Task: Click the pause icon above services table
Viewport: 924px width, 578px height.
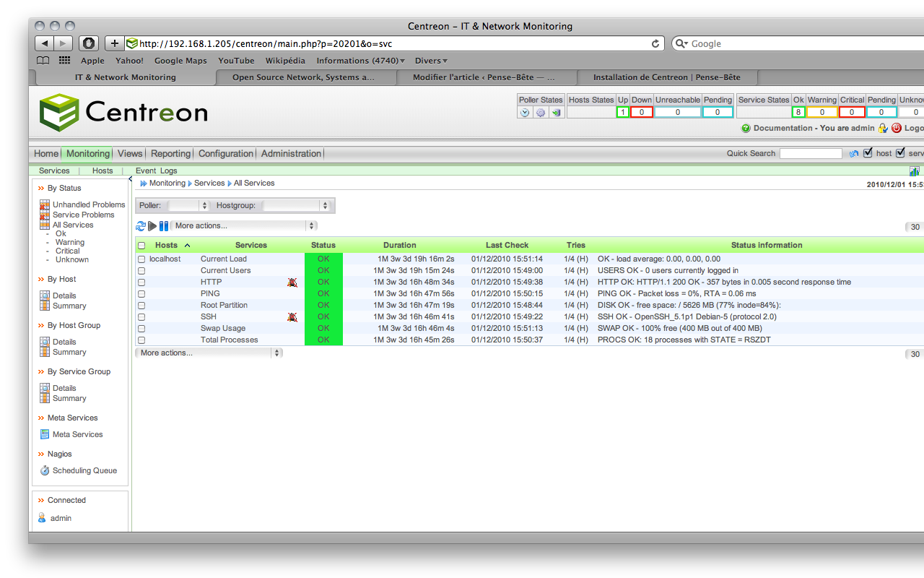Action: [164, 226]
